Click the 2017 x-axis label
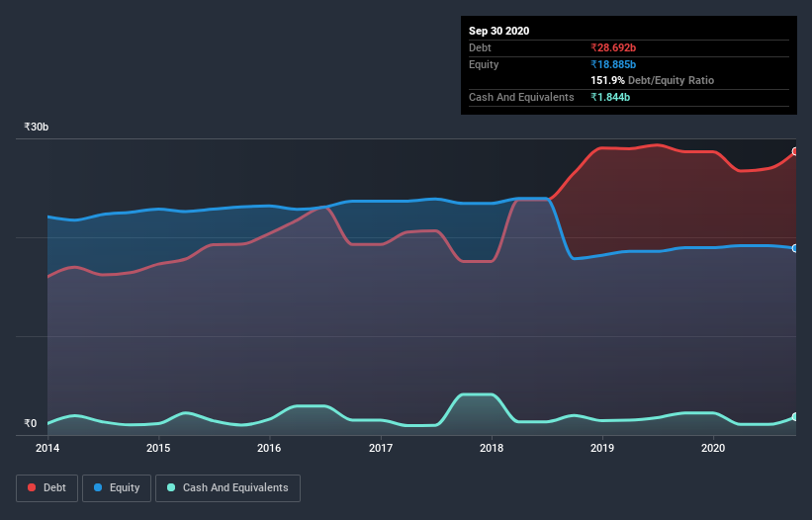812x520 pixels. [x=380, y=448]
